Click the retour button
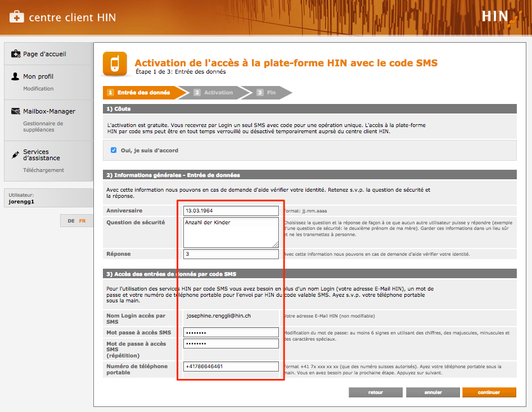Image resolution: width=532 pixels, height=412 pixels. pos(376,392)
